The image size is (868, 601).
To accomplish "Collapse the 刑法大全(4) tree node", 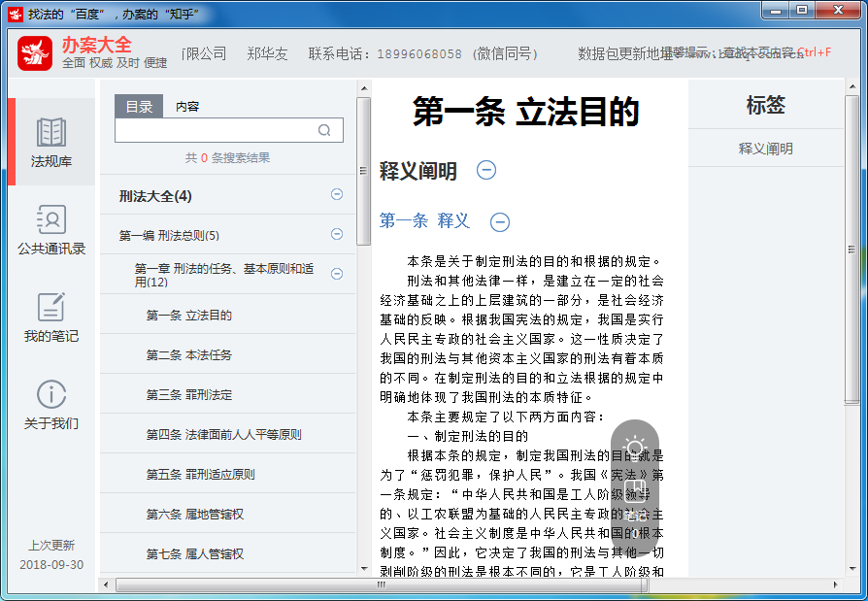I will click(x=337, y=194).
